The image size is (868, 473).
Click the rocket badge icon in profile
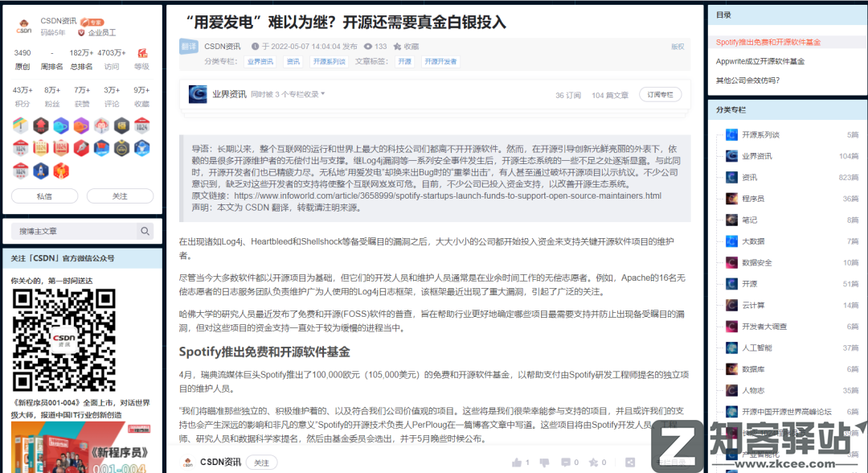tap(41, 171)
